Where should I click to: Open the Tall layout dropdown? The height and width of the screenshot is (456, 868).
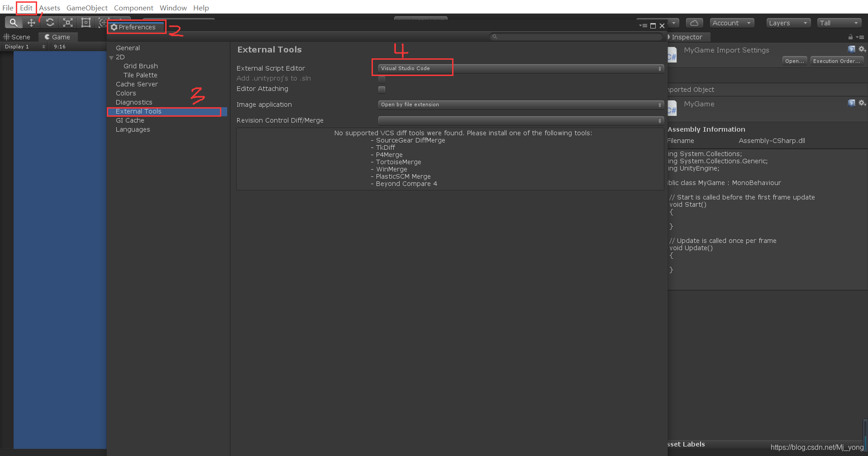click(839, 23)
